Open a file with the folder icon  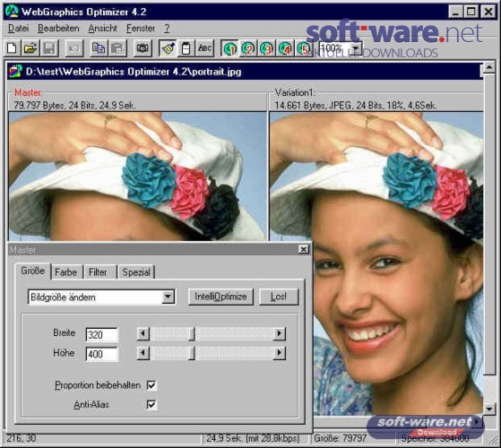(30, 48)
